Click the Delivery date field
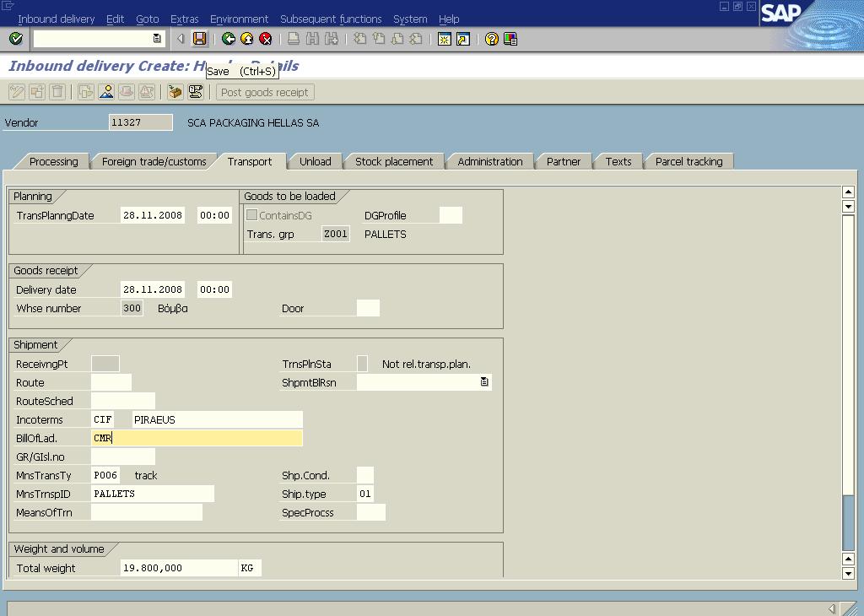The image size is (864, 616). (153, 289)
